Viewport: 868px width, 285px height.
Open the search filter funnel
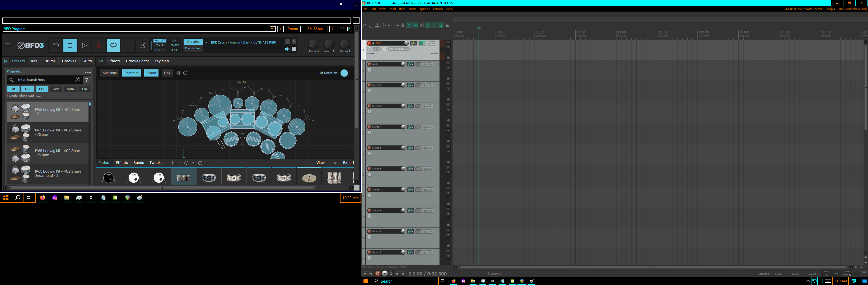point(87,80)
